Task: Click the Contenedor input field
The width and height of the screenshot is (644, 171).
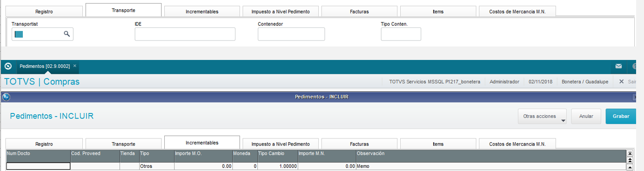Action: (291, 34)
